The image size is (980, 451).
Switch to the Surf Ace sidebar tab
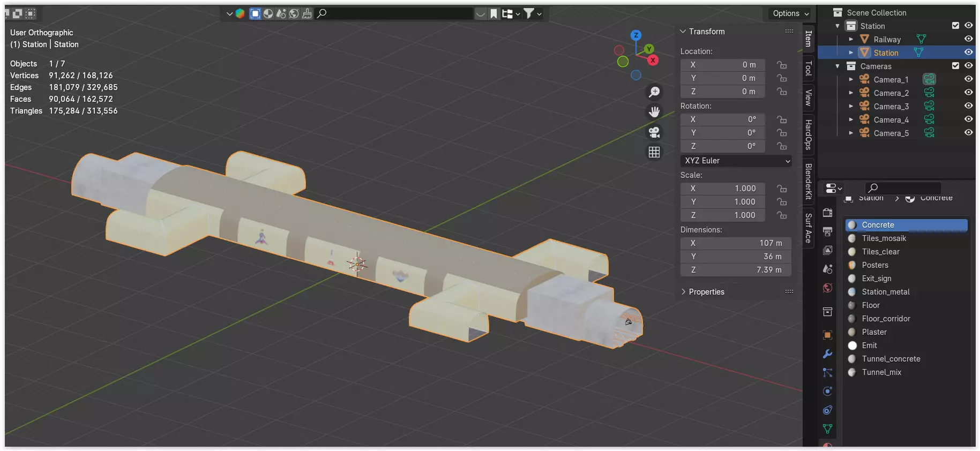[x=809, y=228]
